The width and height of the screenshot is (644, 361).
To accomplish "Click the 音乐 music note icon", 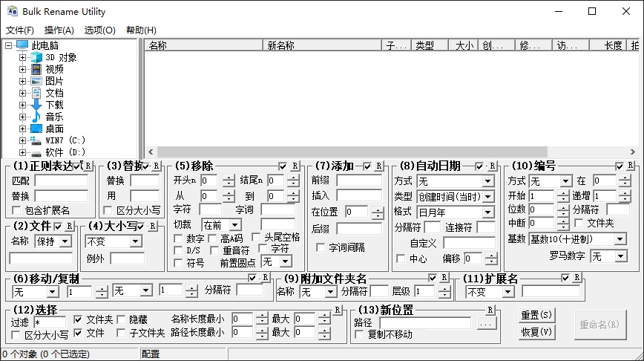I will [x=36, y=117].
